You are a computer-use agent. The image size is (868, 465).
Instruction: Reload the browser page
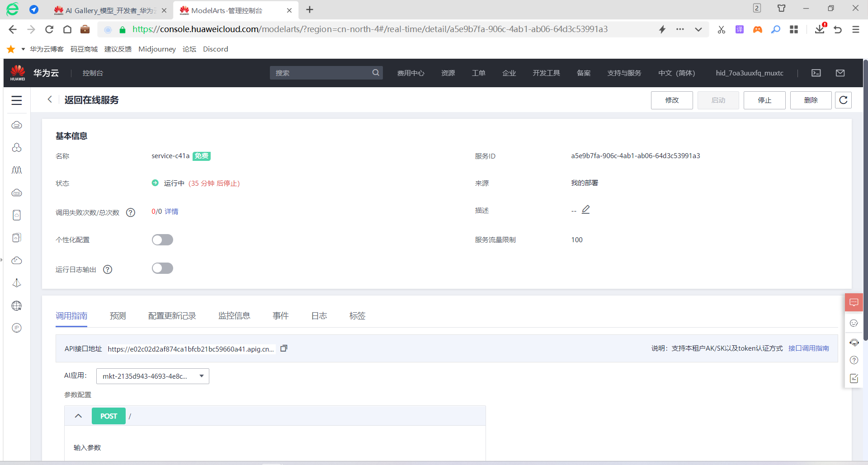(49, 29)
